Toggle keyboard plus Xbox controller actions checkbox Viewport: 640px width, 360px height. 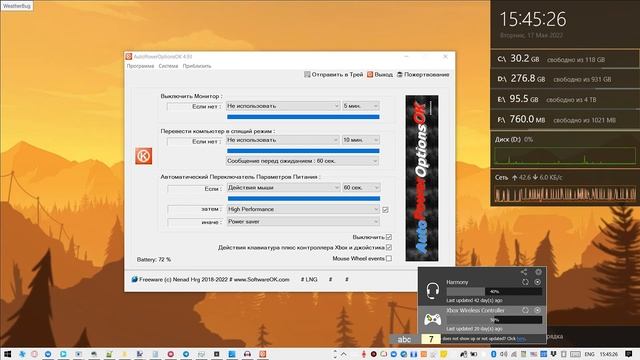pyautogui.click(x=389, y=247)
